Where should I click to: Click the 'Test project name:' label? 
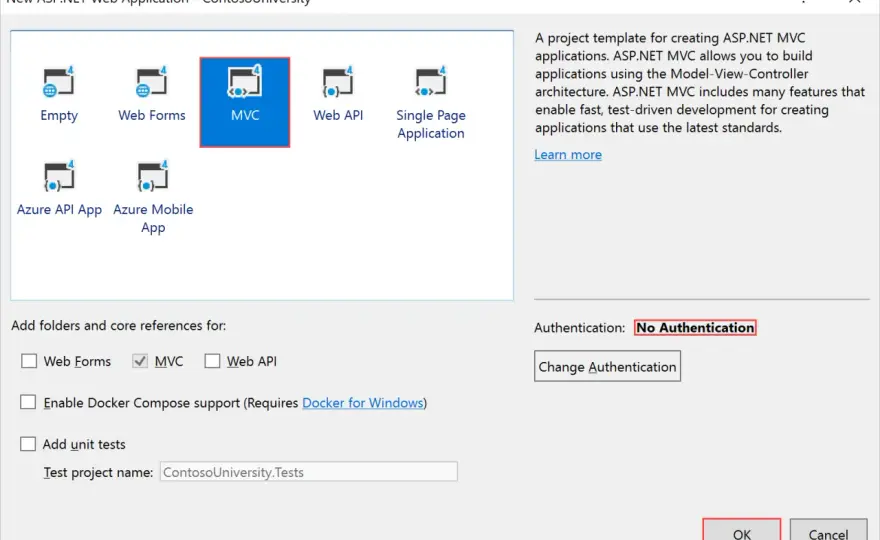click(98, 473)
